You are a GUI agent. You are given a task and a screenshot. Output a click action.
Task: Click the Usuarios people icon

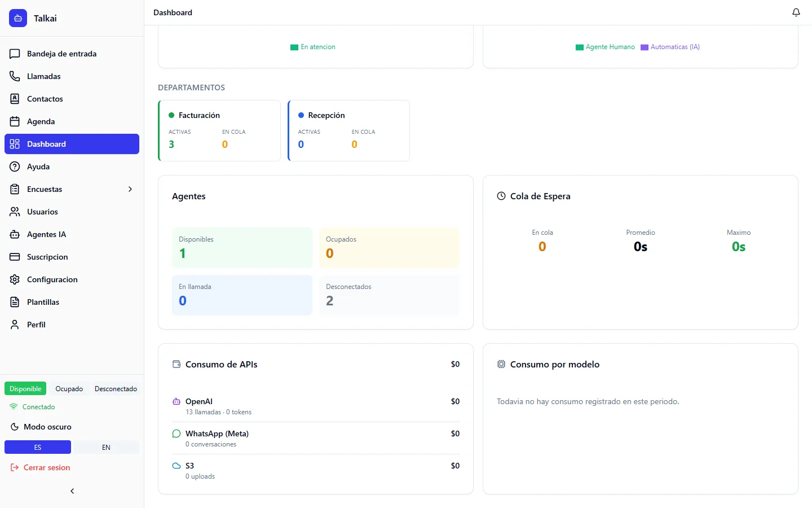click(15, 212)
